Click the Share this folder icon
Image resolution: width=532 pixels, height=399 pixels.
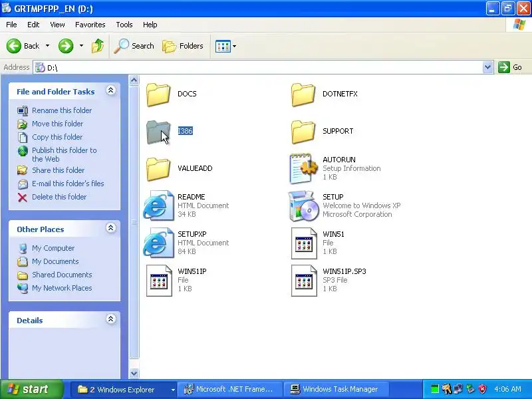coord(23,170)
